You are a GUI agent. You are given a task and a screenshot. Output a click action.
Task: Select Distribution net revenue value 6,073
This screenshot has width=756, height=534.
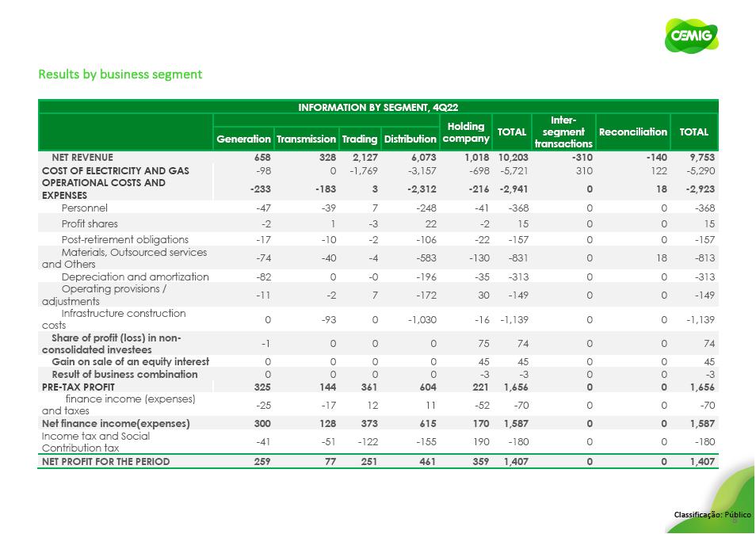coord(424,158)
